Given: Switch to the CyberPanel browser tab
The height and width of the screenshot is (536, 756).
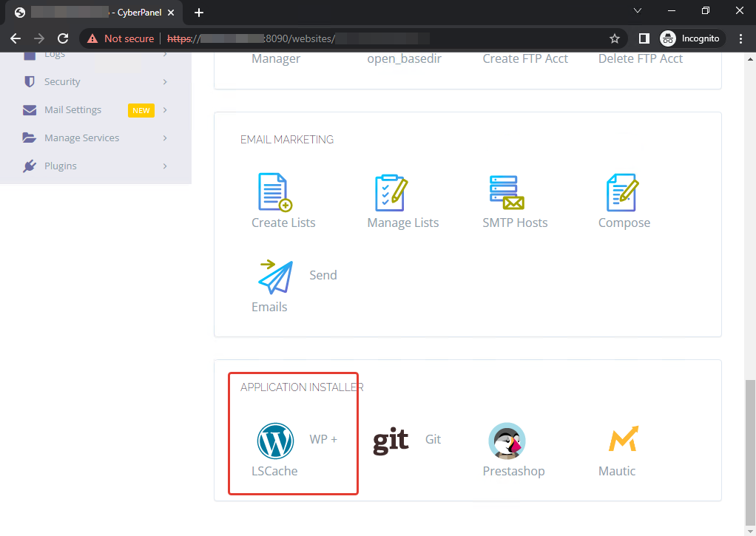Looking at the screenshot, I should pos(94,13).
